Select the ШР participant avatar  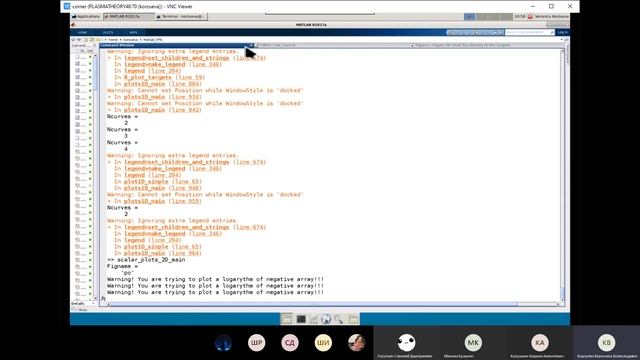coord(256,343)
